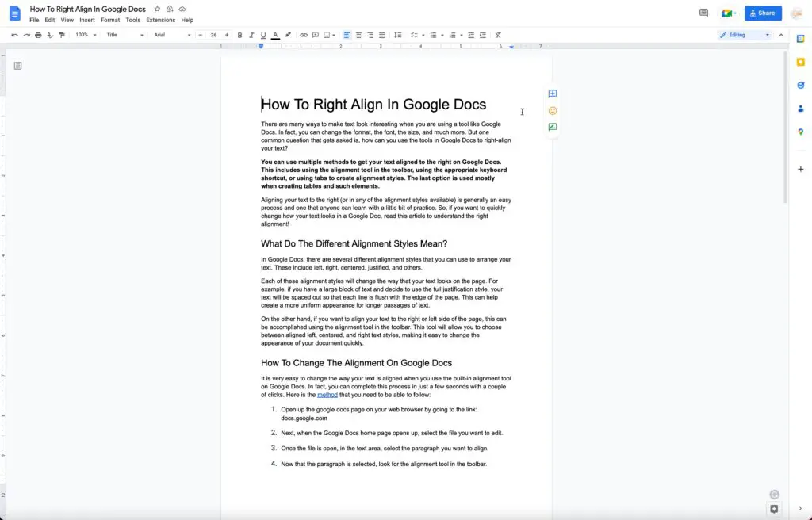Open the Extensions menu

point(160,20)
